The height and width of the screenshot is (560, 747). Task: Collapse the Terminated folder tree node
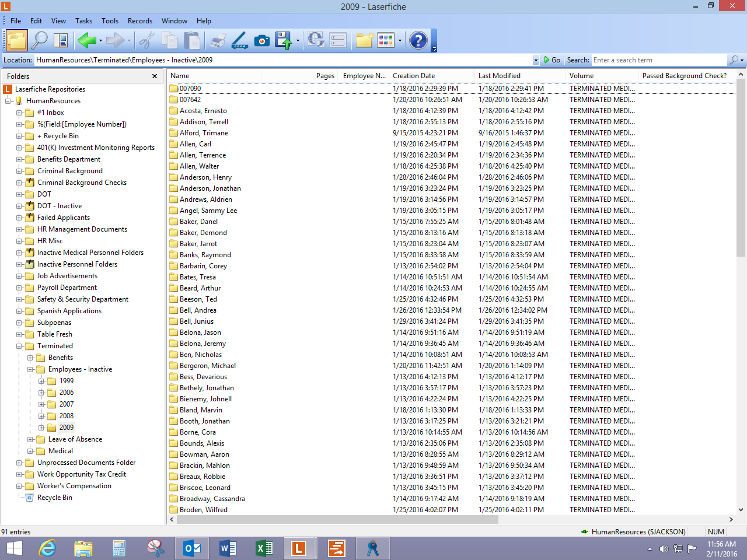19,346
